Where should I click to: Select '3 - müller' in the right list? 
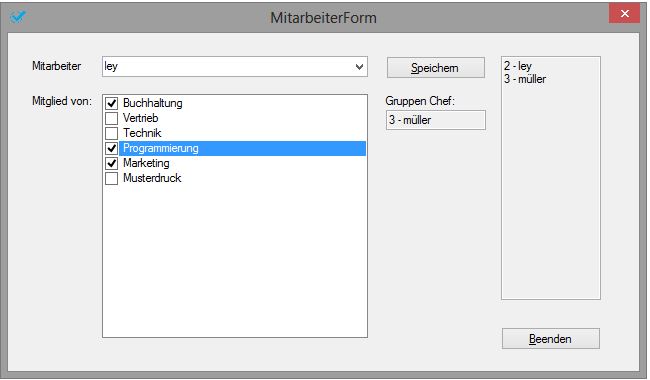(525, 79)
